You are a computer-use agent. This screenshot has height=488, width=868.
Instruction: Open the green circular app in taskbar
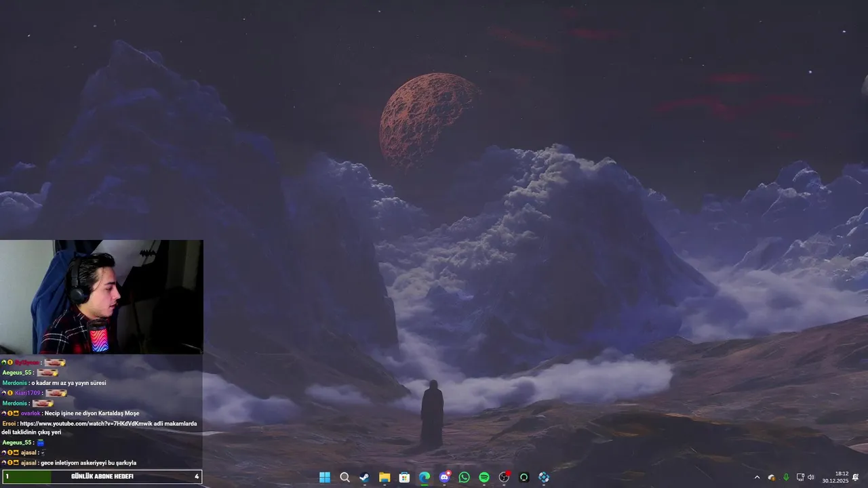524,477
